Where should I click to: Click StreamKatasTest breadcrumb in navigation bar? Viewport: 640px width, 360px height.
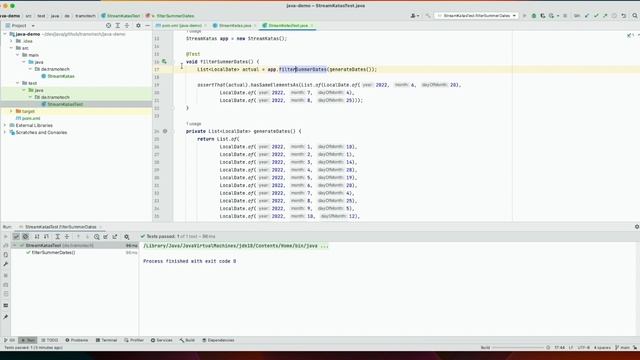(120, 16)
